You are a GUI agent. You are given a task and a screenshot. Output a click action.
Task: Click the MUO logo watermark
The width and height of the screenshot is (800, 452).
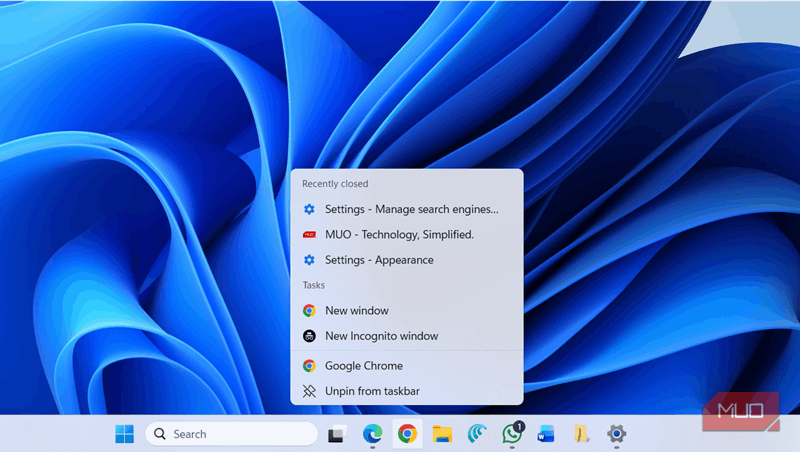click(x=739, y=411)
